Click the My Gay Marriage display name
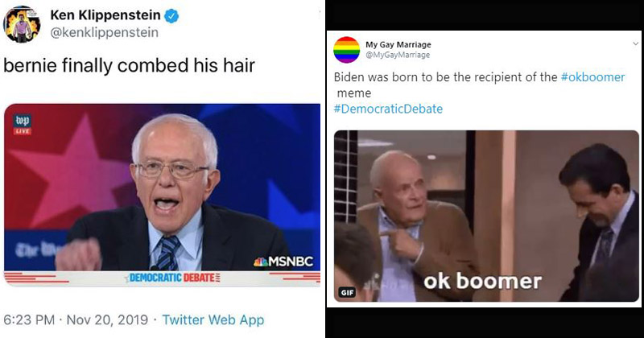The image size is (644, 338). (398, 44)
